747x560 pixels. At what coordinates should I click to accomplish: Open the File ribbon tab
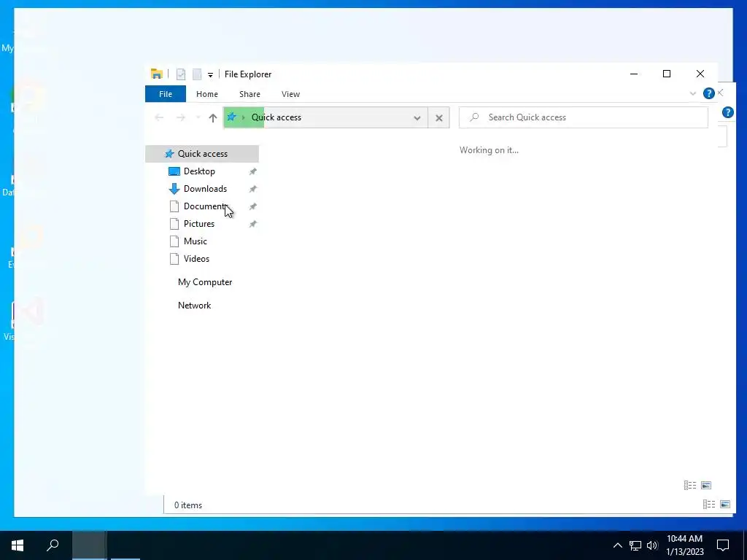tap(166, 94)
